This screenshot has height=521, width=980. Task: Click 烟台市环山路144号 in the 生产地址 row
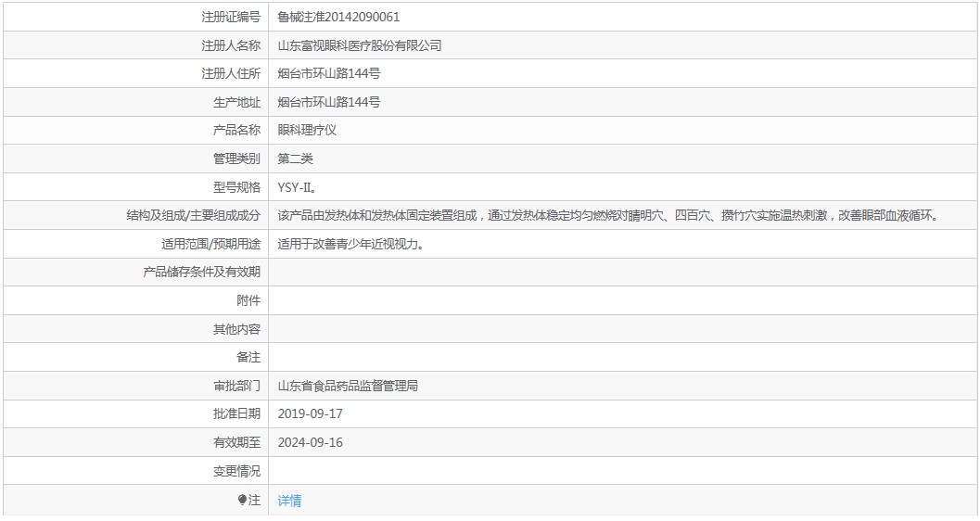329,102
